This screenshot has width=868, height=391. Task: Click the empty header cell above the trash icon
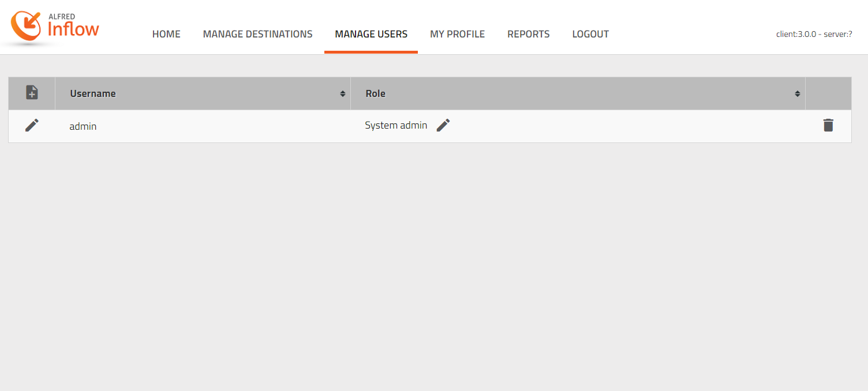[828, 93]
